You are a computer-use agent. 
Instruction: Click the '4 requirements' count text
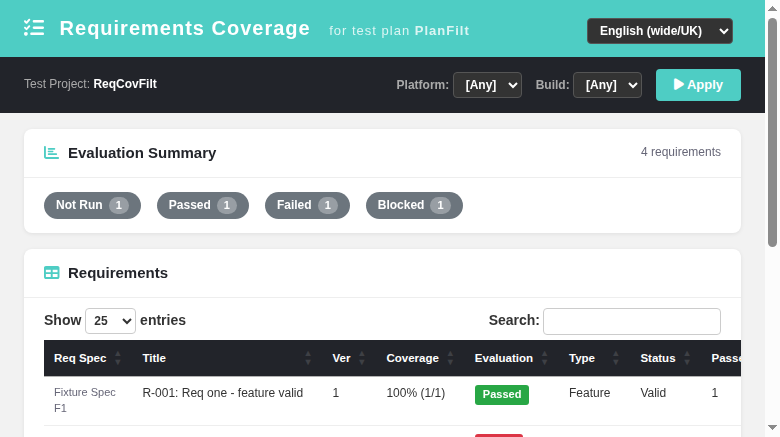coord(681,152)
